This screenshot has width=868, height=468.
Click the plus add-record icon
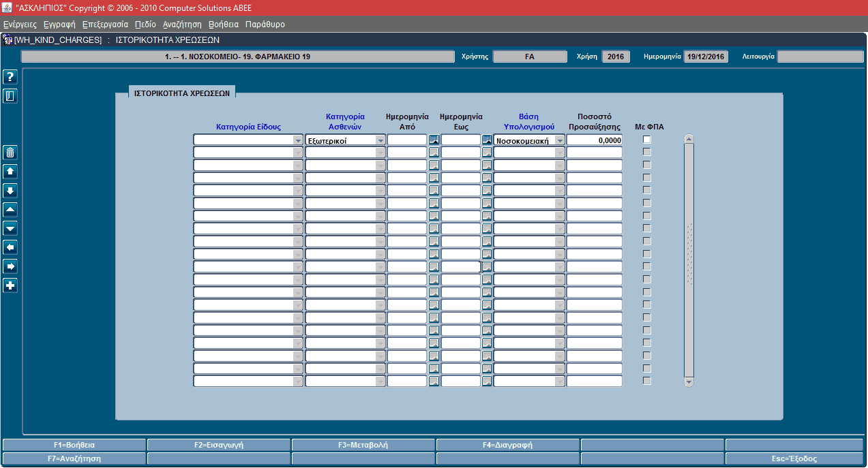click(x=10, y=285)
